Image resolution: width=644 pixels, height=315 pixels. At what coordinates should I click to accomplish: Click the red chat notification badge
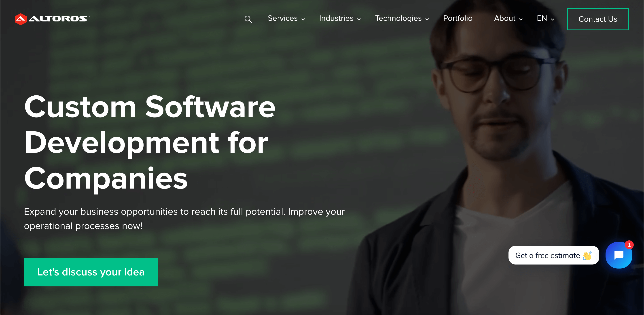[x=629, y=245]
